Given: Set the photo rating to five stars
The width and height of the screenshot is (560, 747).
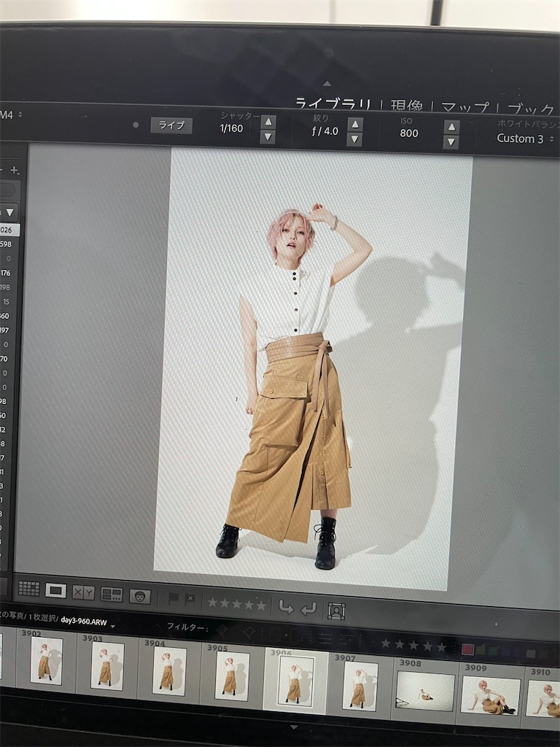Looking at the screenshot, I should tap(261, 605).
